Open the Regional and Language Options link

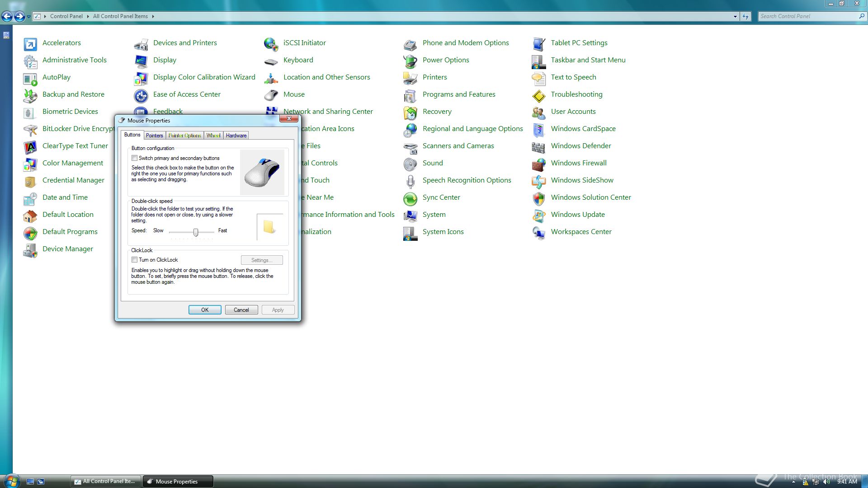pyautogui.click(x=472, y=129)
